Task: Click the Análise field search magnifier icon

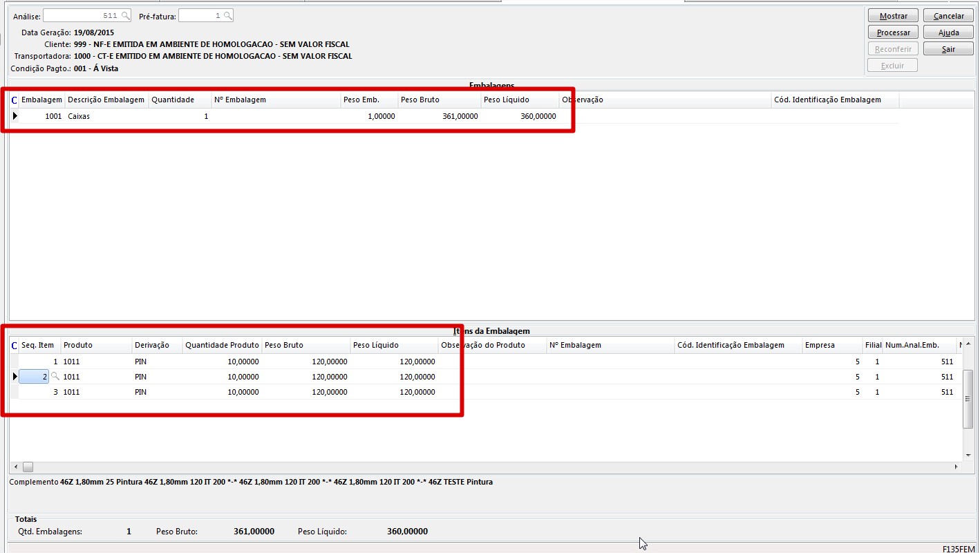Action: pyautogui.click(x=125, y=16)
